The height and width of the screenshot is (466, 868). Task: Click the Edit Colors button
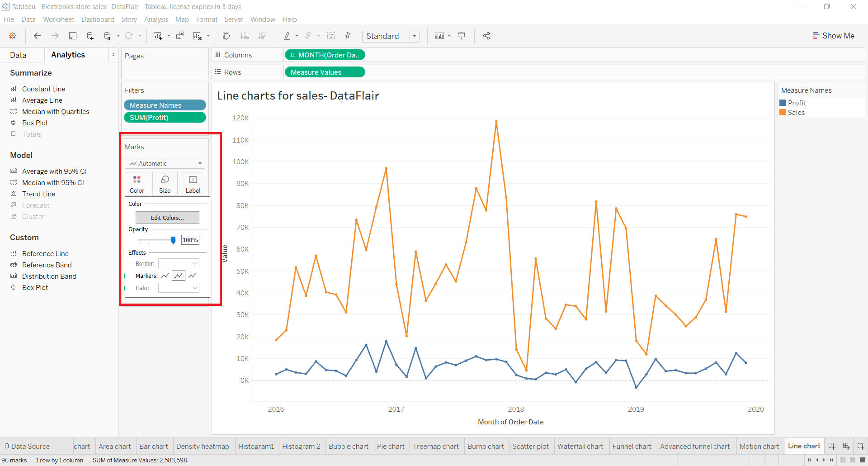pyautogui.click(x=167, y=218)
